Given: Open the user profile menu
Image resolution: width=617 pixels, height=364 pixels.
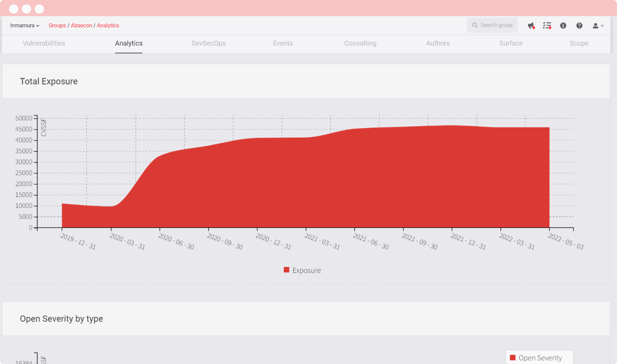Looking at the screenshot, I should tap(598, 25).
